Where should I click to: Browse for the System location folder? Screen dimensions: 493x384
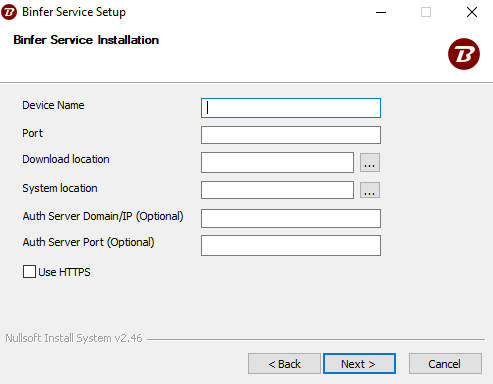pyautogui.click(x=370, y=190)
